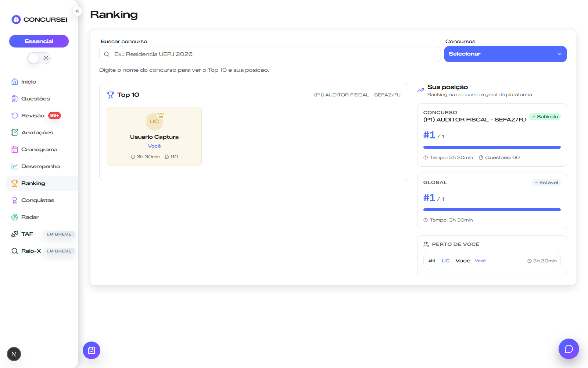Screen dimensions: 588x368
Task: Click the floating gift button
Action: [x=92, y=350]
